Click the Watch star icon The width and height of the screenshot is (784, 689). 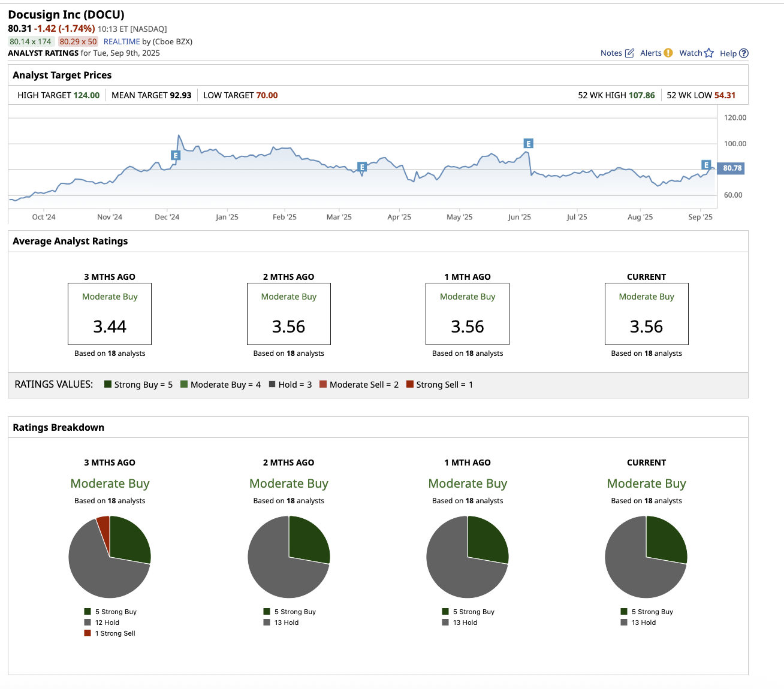click(x=709, y=53)
